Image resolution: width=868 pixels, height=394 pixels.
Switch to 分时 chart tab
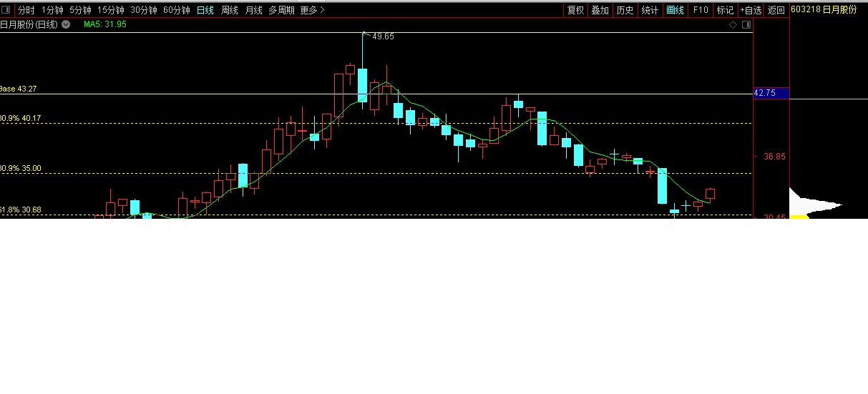point(26,10)
